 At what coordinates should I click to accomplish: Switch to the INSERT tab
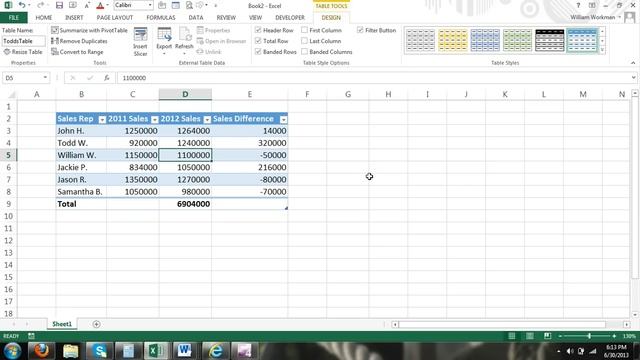[74, 18]
